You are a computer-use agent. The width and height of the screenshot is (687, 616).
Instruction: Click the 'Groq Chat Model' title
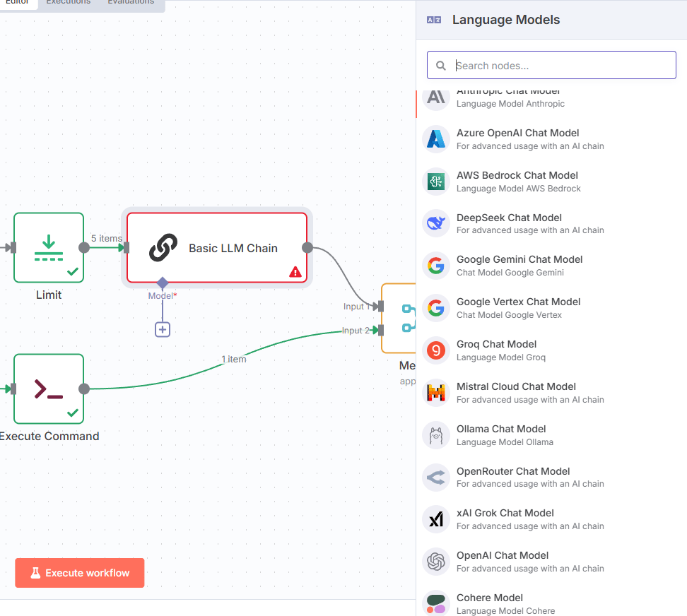tap(496, 344)
